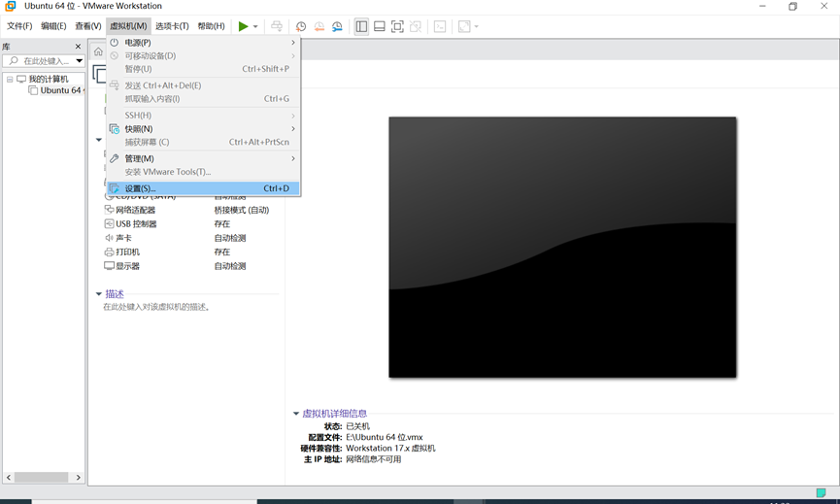Click the library search input field

46,61
